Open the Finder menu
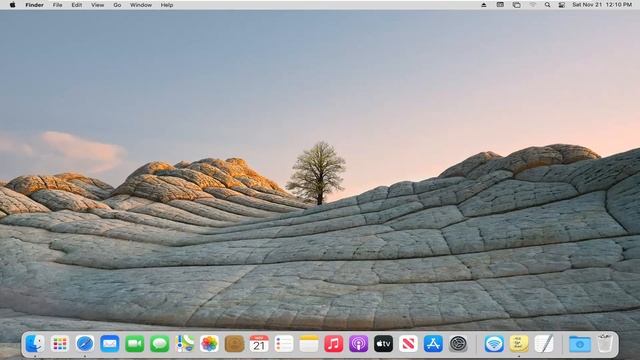The height and width of the screenshot is (360, 640). [x=35, y=5]
